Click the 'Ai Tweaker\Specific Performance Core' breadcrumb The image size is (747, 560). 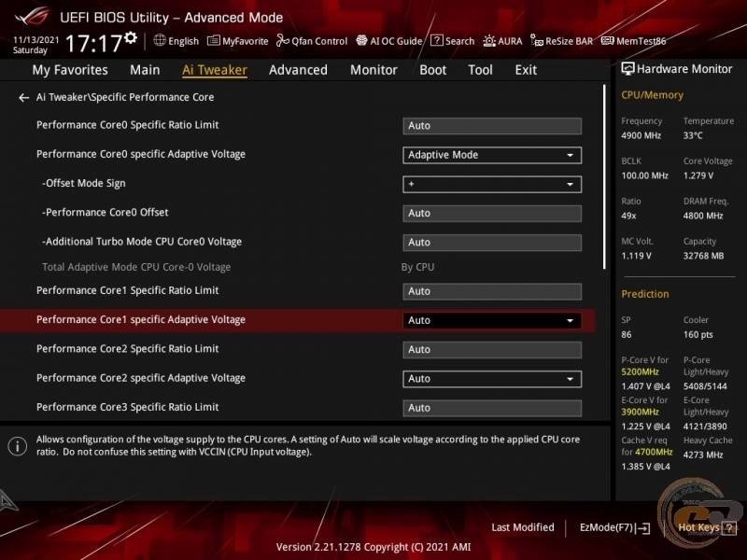pos(125,97)
